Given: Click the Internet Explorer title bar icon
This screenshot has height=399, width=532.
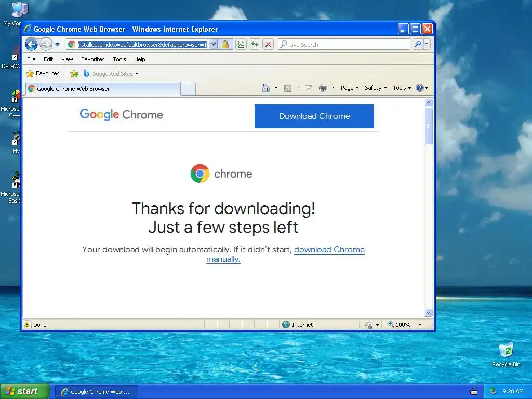Looking at the screenshot, I should coord(28,29).
